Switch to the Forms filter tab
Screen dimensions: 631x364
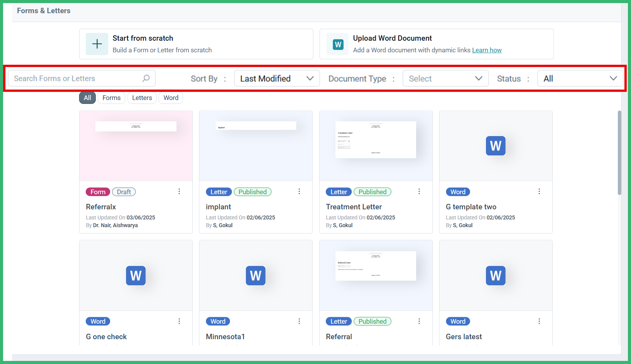(x=111, y=98)
